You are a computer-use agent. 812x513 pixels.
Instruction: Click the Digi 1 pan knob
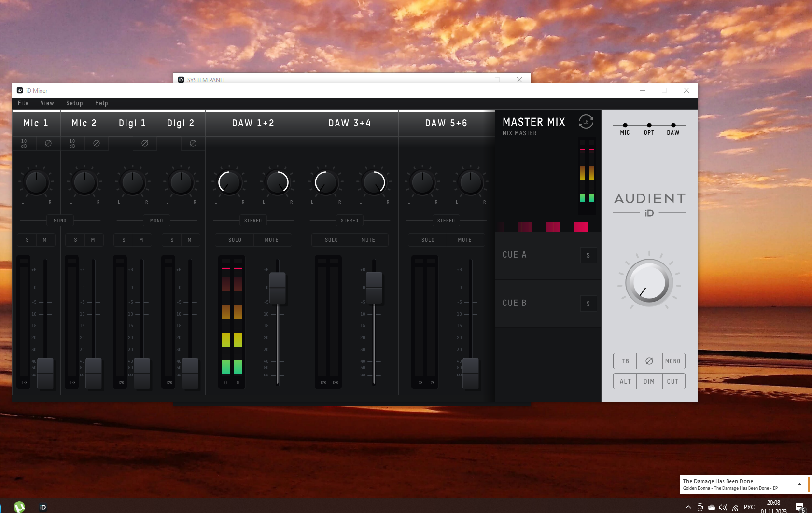[133, 182]
